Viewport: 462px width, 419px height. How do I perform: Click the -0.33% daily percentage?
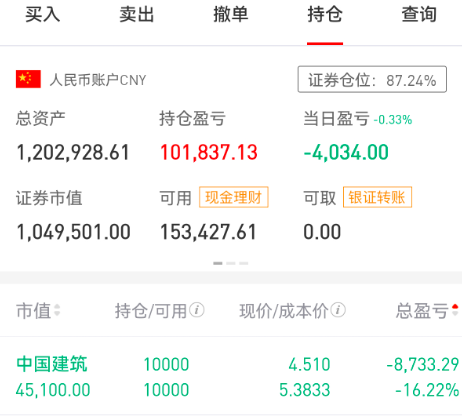[x=393, y=120]
